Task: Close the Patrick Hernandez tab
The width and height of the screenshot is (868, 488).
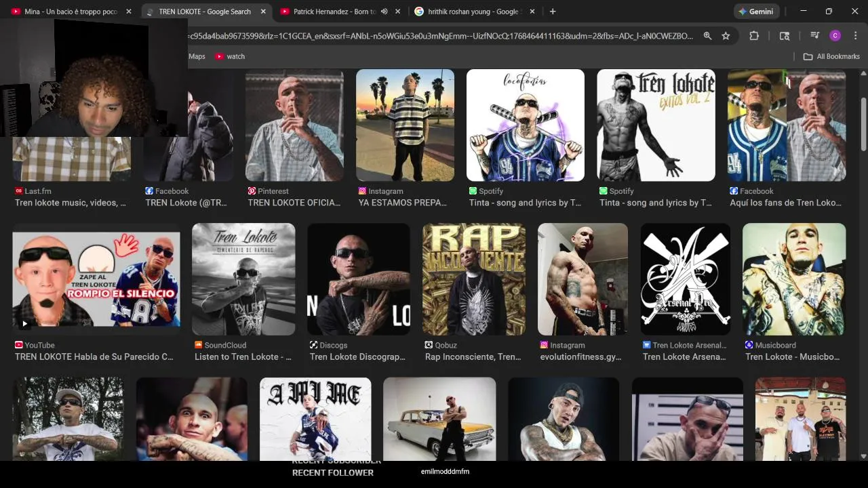Action: pos(397,12)
